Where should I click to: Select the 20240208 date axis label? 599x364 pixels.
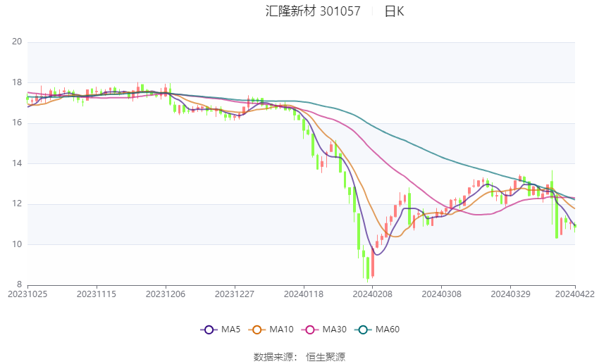pos(373,294)
